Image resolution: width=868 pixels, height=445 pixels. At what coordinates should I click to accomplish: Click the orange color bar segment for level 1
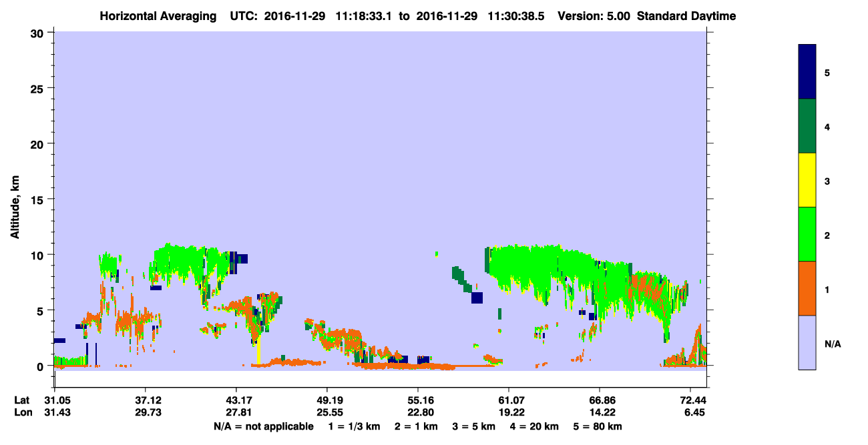[x=807, y=288]
